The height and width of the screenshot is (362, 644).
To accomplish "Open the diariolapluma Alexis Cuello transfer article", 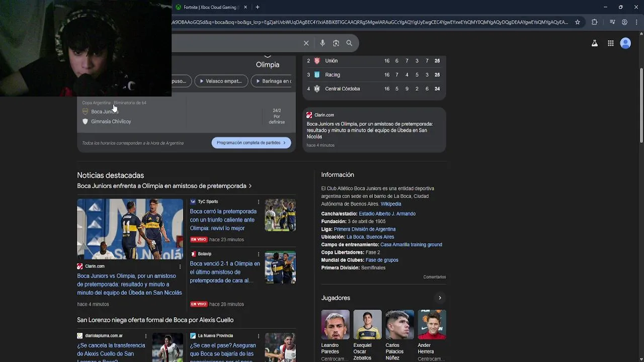I will (x=111, y=352).
